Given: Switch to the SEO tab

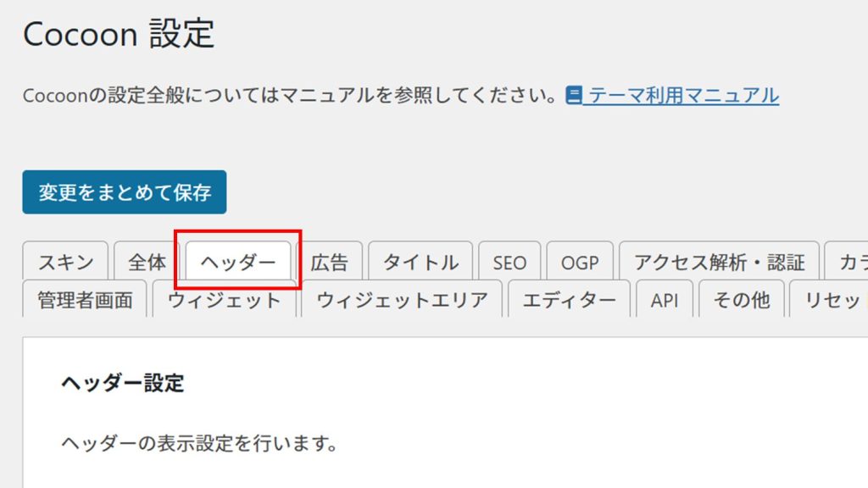Looking at the screenshot, I should (509, 263).
